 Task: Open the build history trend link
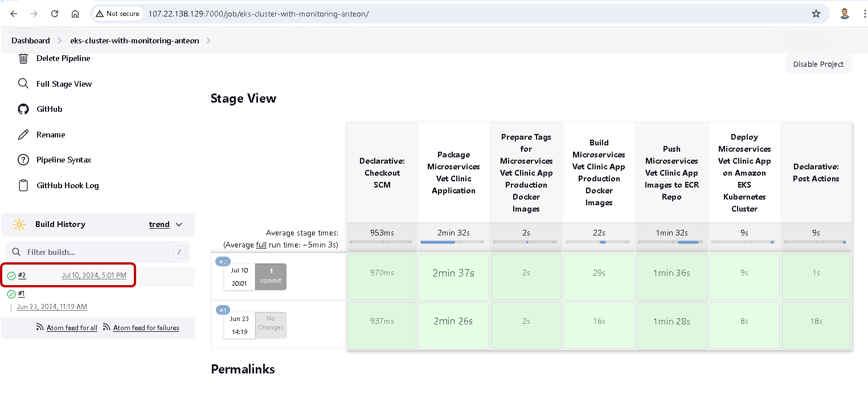[x=159, y=225]
